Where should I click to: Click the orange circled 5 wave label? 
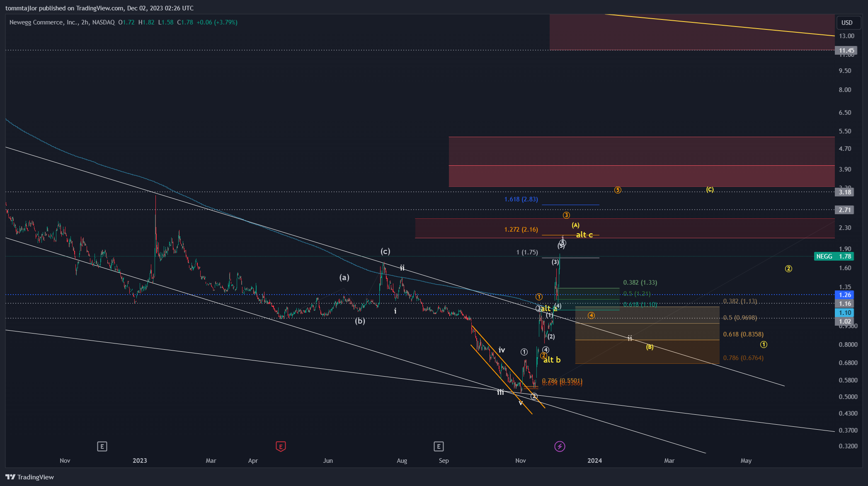click(x=618, y=190)
